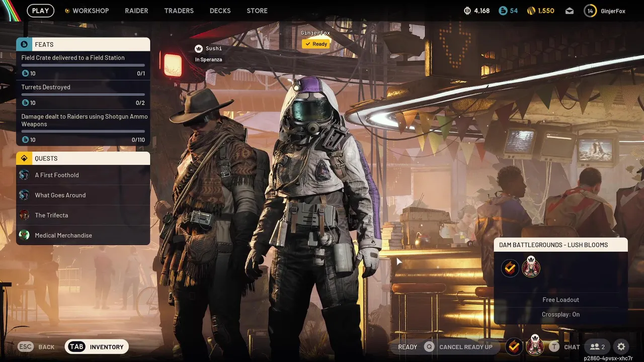Click the leader avatar in map card
The image size is (644, 362).
click(x=531, y=267)
